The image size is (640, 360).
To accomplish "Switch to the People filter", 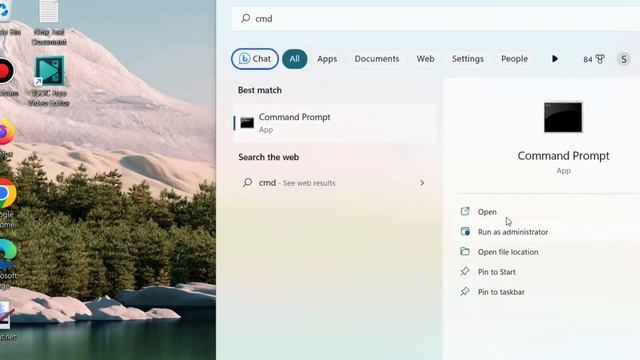I will [x=514, y=59].
